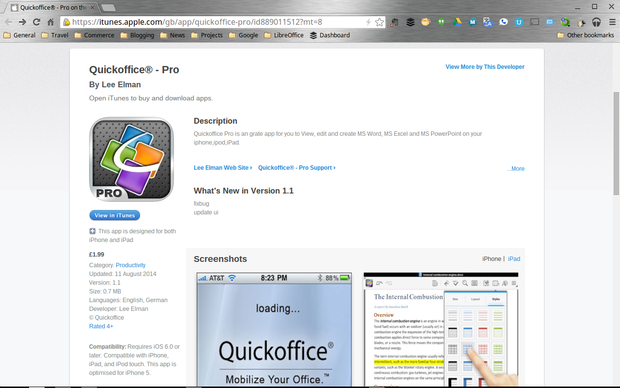Open the Buffer stacked-layers extension
Image resolution: width=620 pixels, height=388 pixels.
pyautogui.click(x=410, y=22)
